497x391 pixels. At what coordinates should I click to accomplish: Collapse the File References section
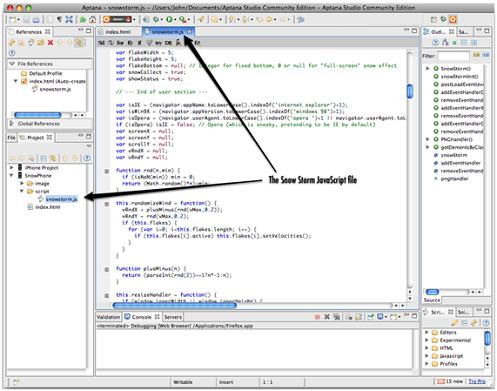(12, 64)
